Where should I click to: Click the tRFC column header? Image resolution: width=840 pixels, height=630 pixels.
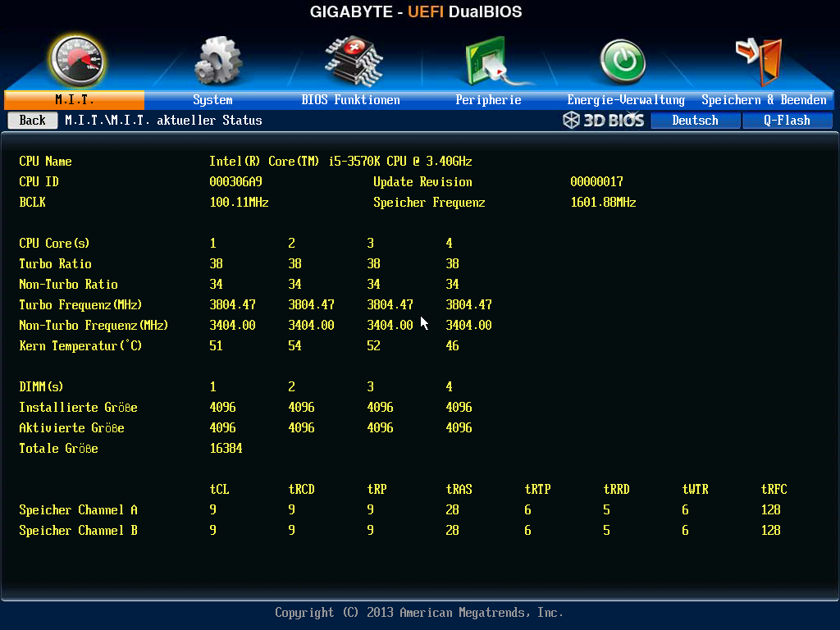tap(774, 489)
